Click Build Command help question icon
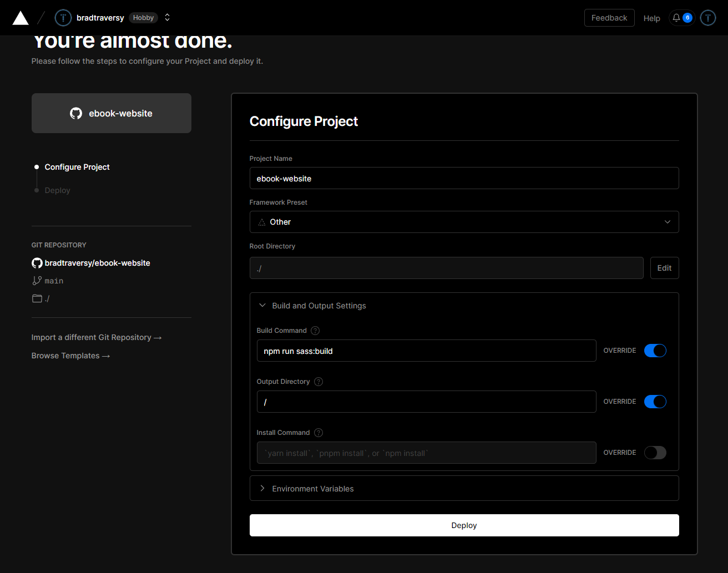This screenshot has height=573, width=728. click(x=315, y=331)
